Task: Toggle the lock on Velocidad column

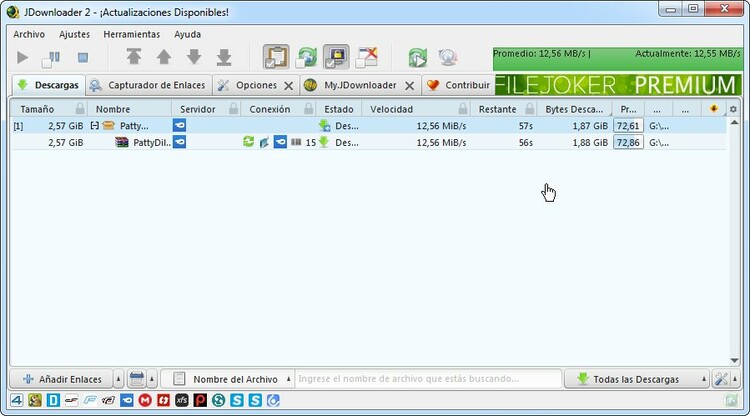Action: 463,109
